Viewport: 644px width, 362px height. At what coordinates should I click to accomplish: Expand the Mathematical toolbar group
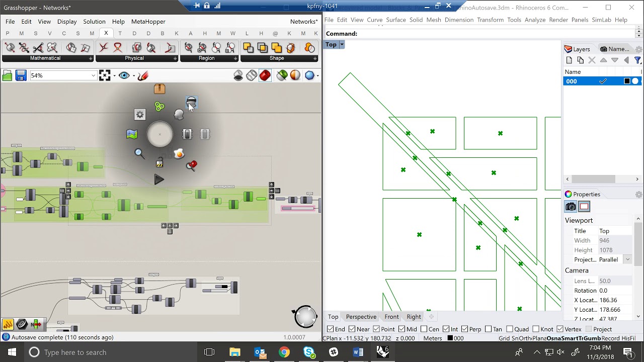click(91, 58)
